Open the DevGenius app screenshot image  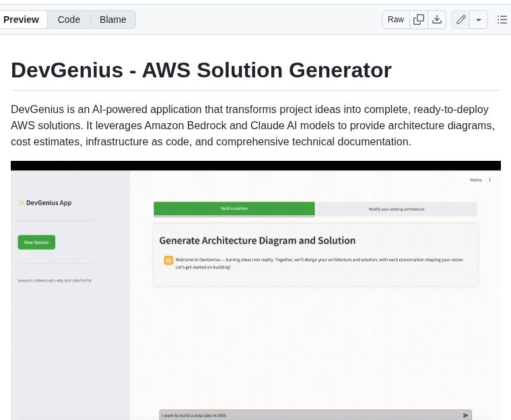(256, 290)
